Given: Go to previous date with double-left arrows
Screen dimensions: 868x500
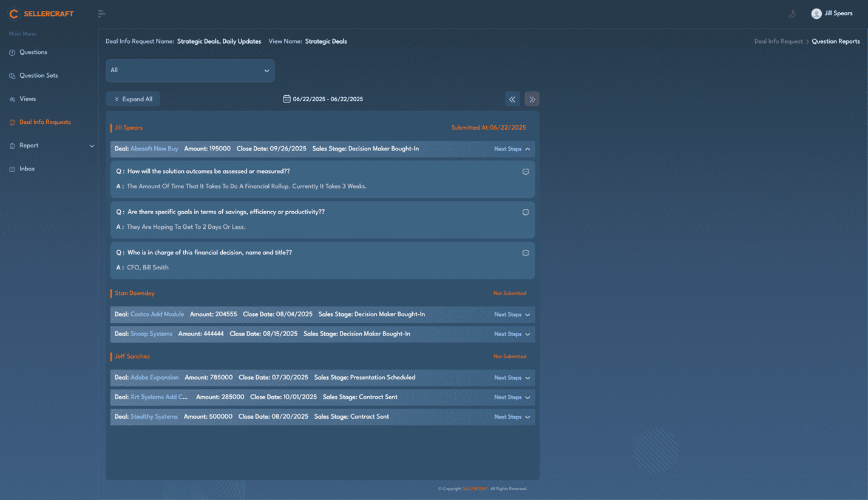Looking at the screenshot, I should pos(512,99).
